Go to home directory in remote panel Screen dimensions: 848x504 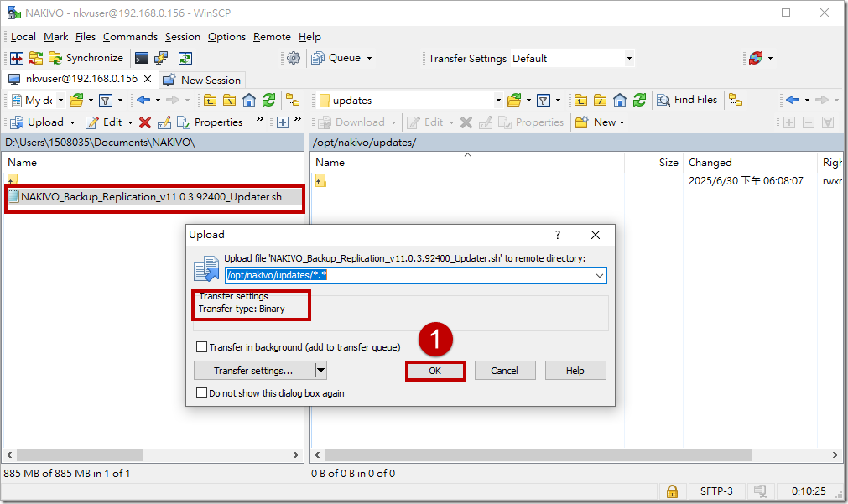pyautogui.click(x=620, y=100)
